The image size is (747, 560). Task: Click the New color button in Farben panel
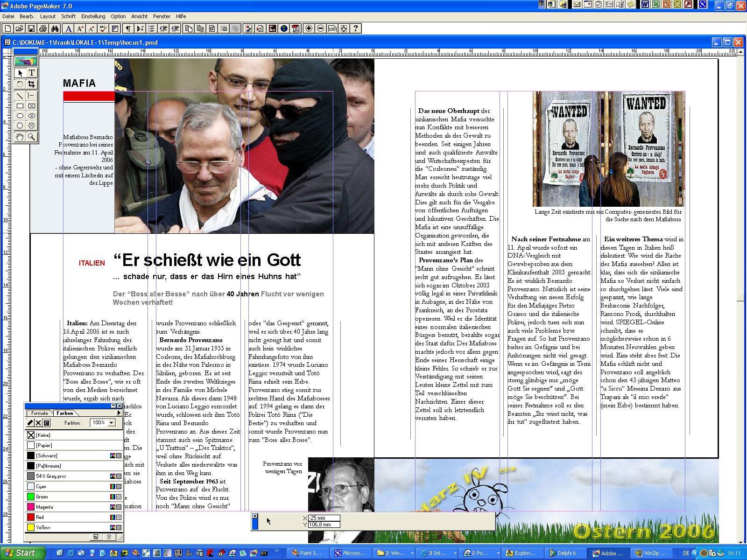(96, 537)
